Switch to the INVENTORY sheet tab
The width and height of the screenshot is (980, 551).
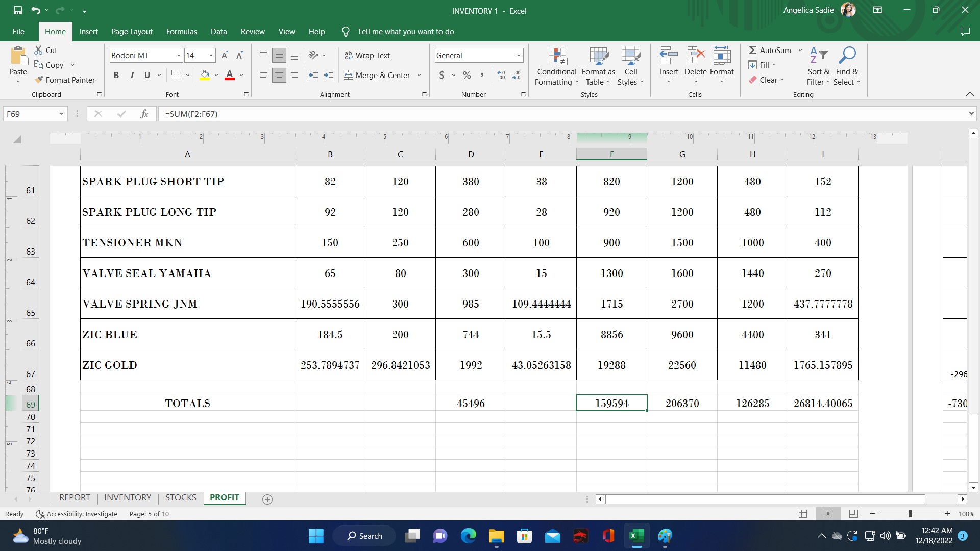128,497
